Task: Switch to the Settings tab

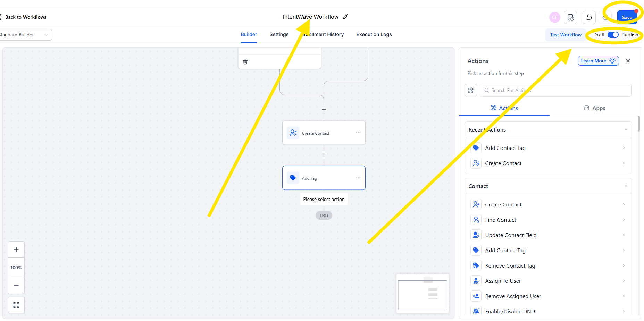Action: point(279,34)
